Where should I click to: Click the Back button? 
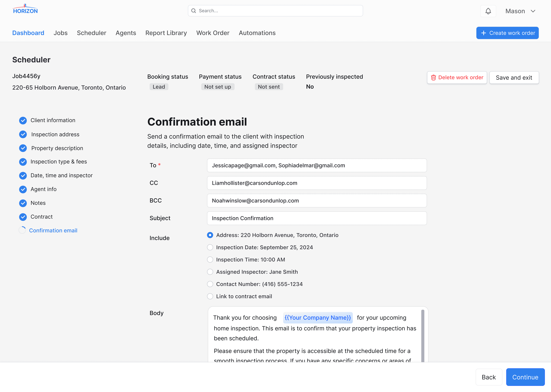pyautogui.click(x=489, y=377)
